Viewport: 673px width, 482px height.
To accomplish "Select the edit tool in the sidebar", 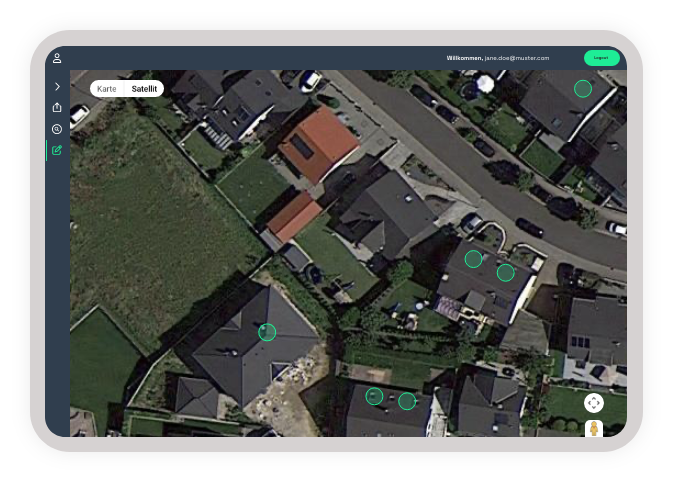I will coord(57,151).
